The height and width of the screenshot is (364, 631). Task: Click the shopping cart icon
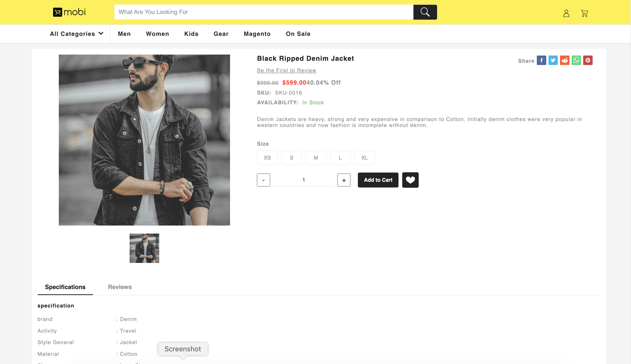point(585,12)
